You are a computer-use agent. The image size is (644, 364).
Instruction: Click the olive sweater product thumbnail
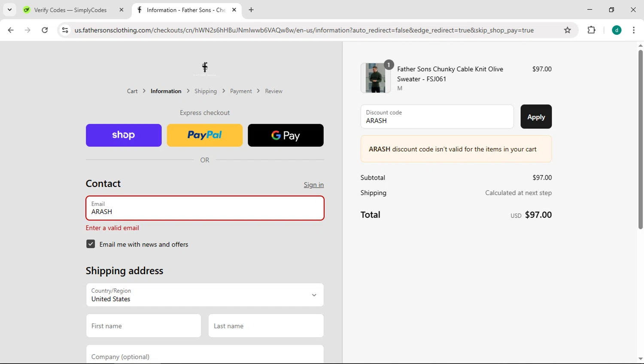click(376, 78)
